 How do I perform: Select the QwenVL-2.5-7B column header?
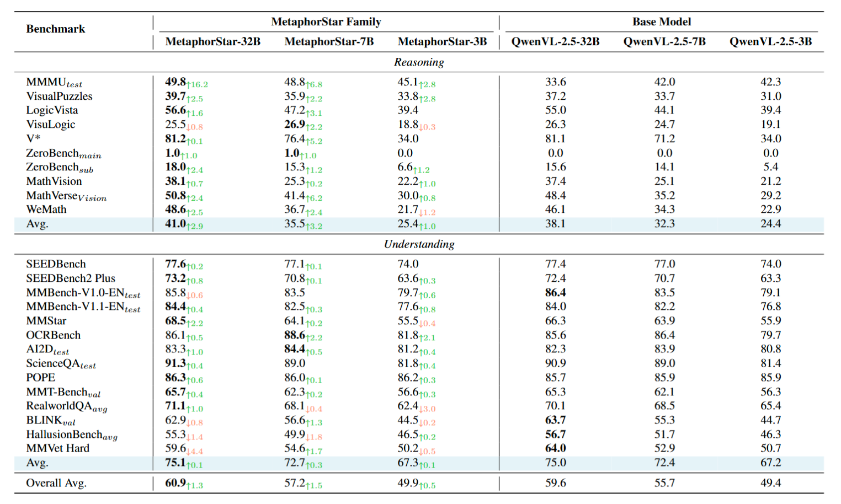point(664,42)
